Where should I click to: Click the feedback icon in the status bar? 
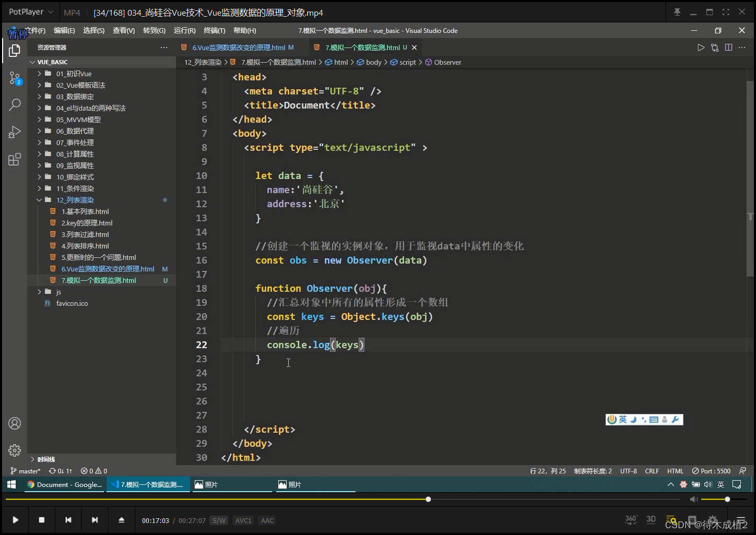point(742,471)
